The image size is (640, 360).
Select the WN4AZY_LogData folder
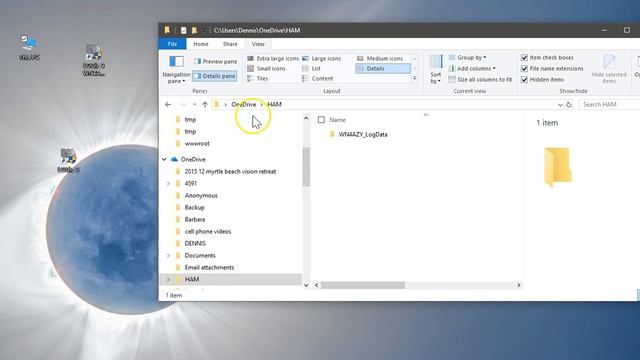363,134
